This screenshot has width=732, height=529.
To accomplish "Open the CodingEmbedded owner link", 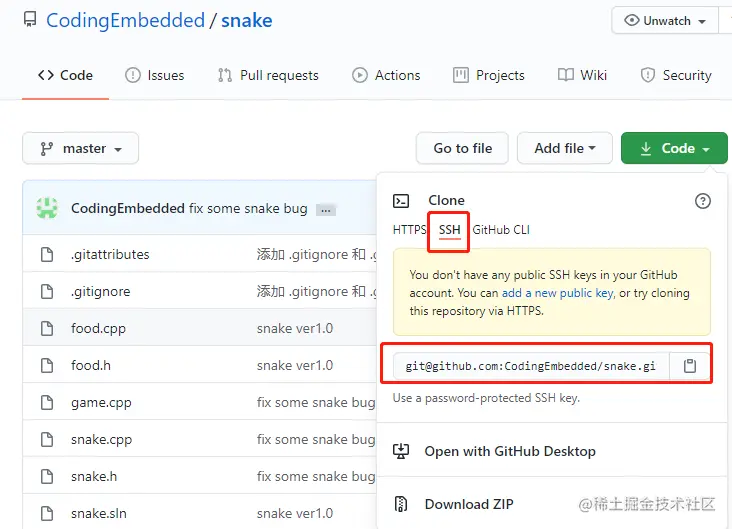I will (x=125, y=21).
